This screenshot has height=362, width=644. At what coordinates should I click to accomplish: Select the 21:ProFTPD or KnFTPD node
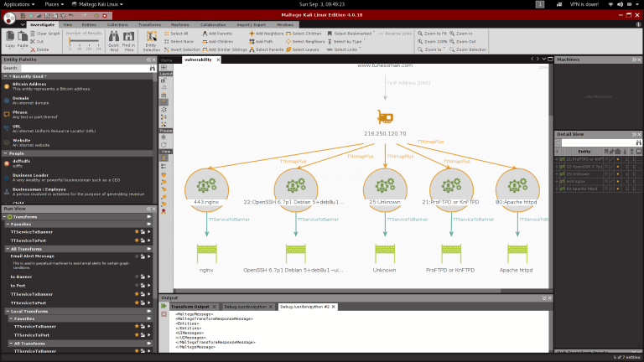(x=451, y=189)
